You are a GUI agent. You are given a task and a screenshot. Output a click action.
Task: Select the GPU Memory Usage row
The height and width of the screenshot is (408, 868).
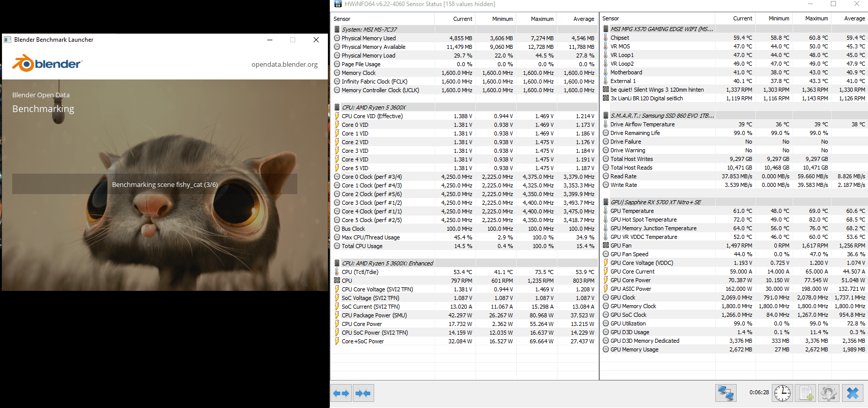[734, 349]
